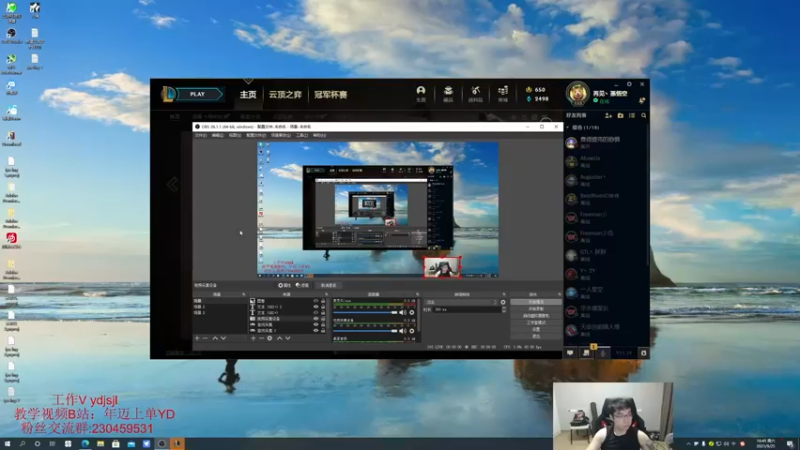Open the 文件(F) menu in OBS
Screen dimensions: 800x450
[201, 135]
